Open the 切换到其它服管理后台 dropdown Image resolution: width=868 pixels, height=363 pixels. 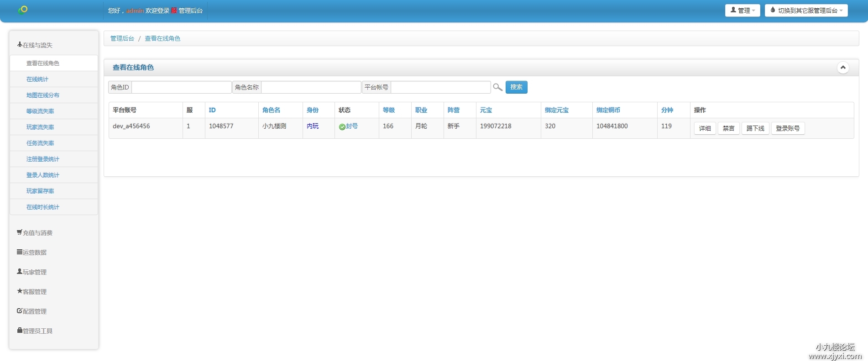pyautogui.click(x=806, y=11)
